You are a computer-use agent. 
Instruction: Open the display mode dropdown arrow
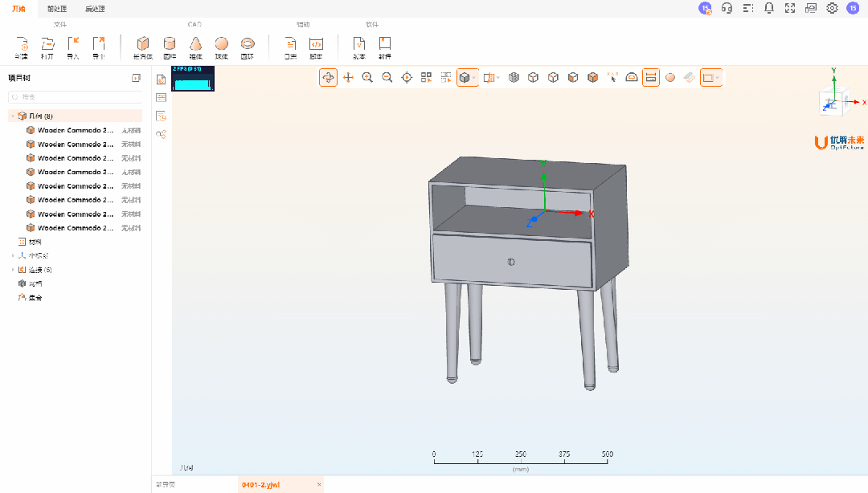[474, 78]
